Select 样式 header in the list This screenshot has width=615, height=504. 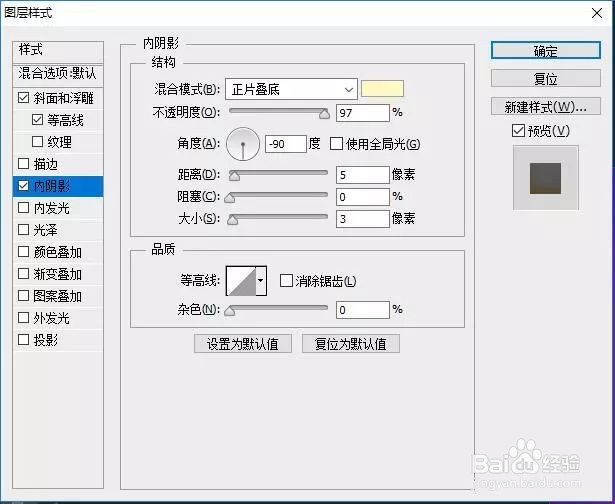coord(58,51)
